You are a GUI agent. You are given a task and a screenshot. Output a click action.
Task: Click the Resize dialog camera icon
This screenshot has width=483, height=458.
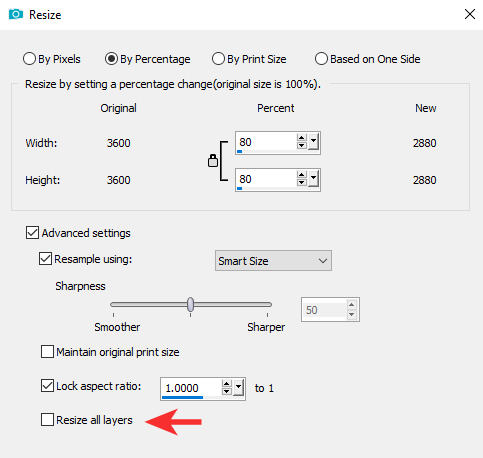point(16,14)
